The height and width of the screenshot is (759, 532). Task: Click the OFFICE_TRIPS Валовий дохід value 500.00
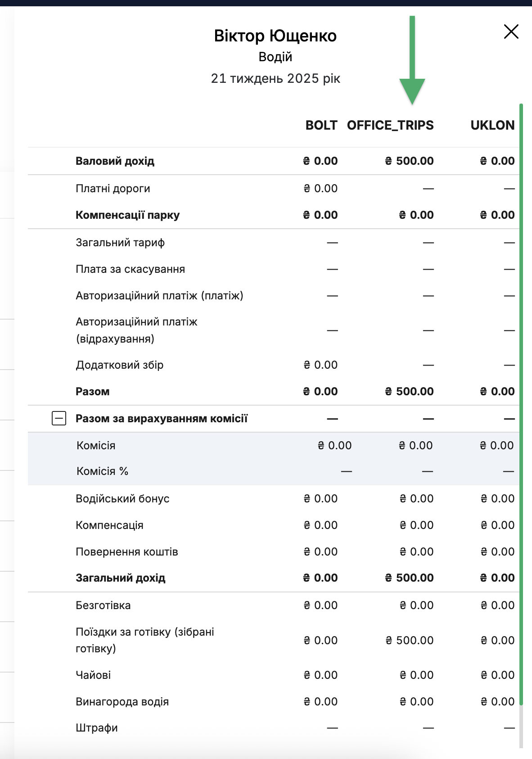tap(409, 161)
